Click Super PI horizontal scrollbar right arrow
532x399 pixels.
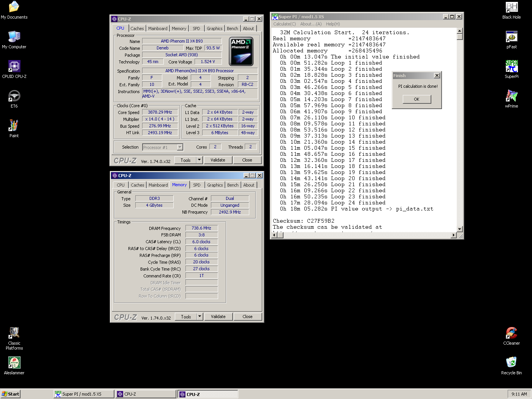click(453, 235)
